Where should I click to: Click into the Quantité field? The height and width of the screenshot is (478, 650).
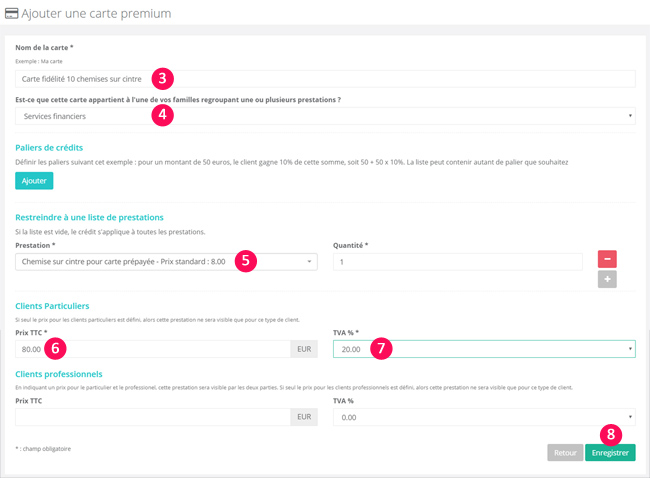pos(457,262)
